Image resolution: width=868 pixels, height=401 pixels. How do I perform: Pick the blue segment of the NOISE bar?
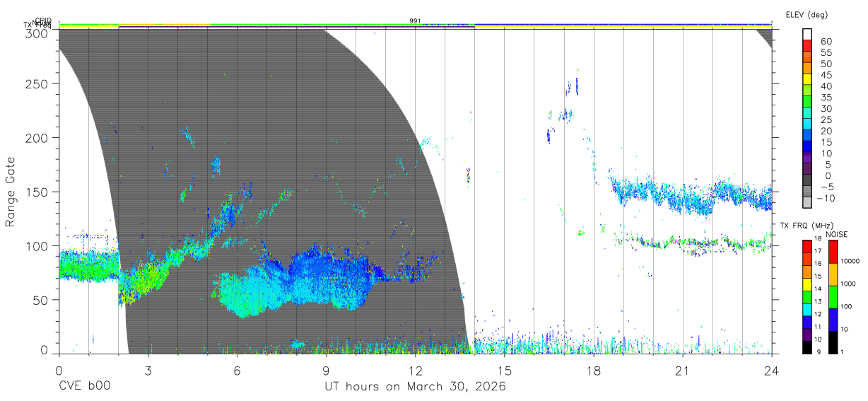point(833,320)
